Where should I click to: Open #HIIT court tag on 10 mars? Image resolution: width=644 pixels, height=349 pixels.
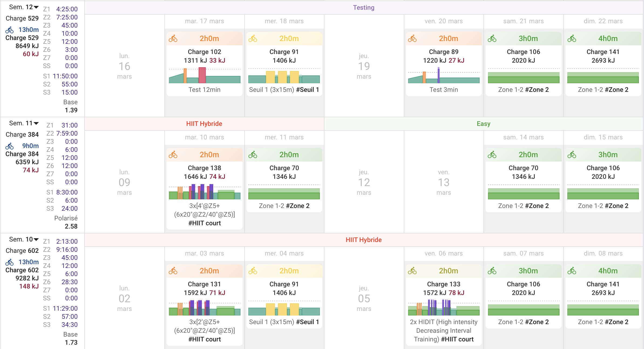point(204,223)
